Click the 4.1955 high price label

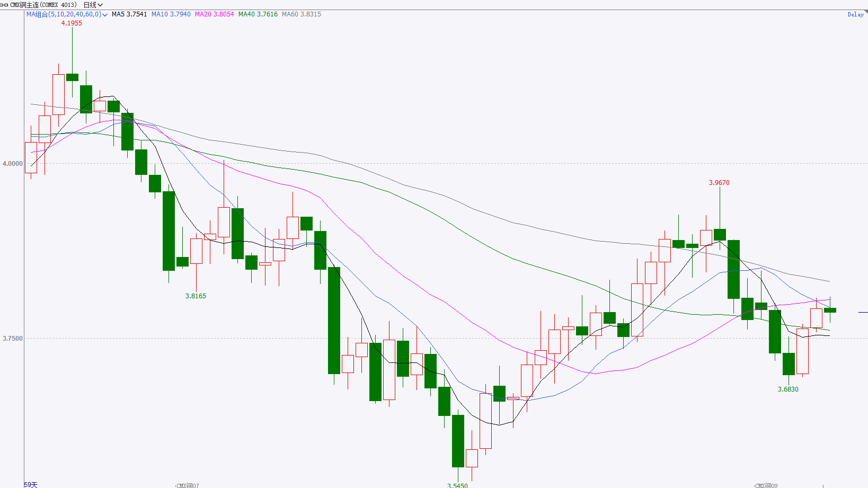[x=72, y=23]
